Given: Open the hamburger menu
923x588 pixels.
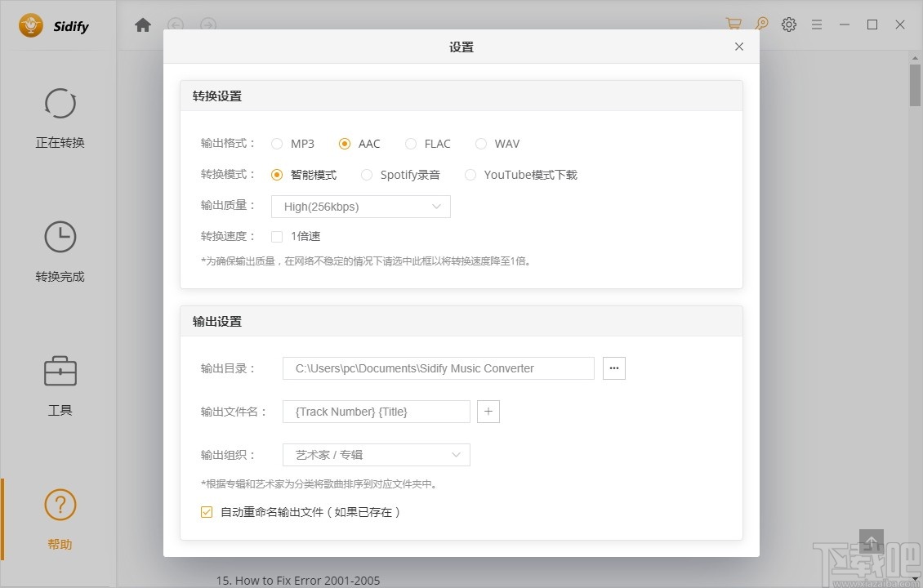Looking at the screenshot, I should (x=816, y=24).
